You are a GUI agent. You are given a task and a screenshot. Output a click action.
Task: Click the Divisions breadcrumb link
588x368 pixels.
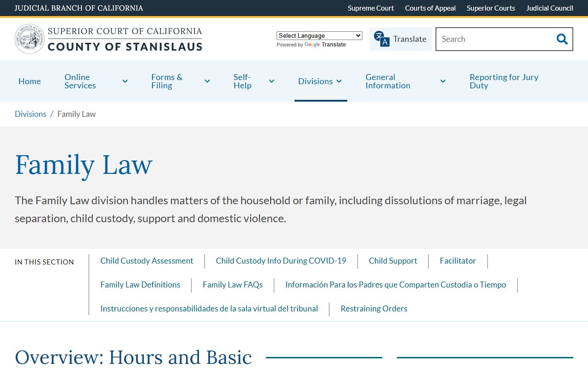coord(30,114)
